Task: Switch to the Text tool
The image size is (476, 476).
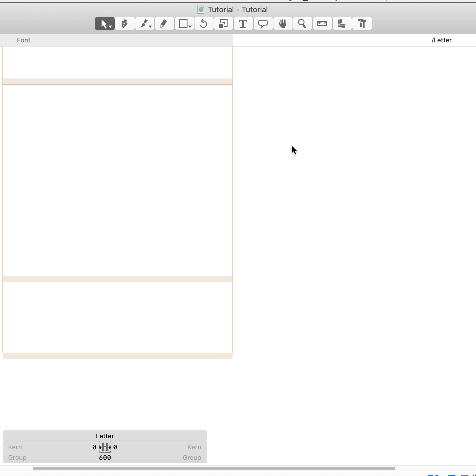Action: [243, 24]
